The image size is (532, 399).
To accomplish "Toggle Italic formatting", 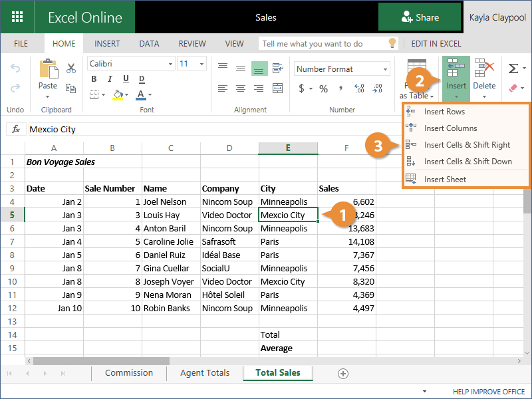I will [x=109, y=79].
